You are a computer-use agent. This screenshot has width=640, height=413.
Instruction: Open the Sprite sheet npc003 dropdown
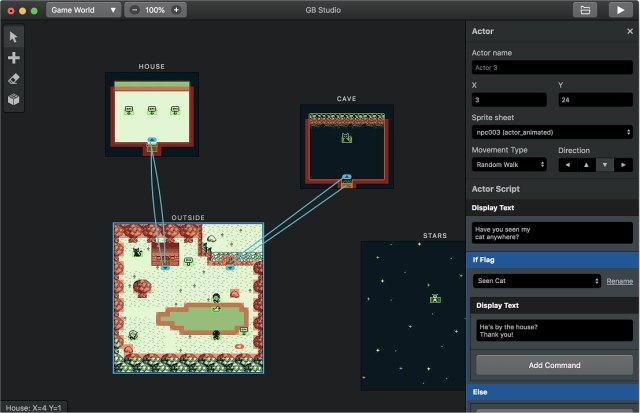click(552, 132)
